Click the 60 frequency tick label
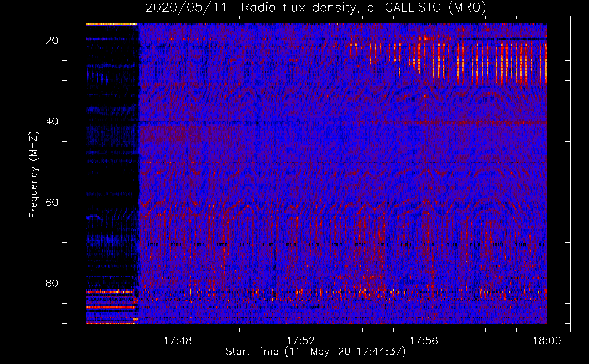Viewport: 589px width, 364px height. (52, 202)
